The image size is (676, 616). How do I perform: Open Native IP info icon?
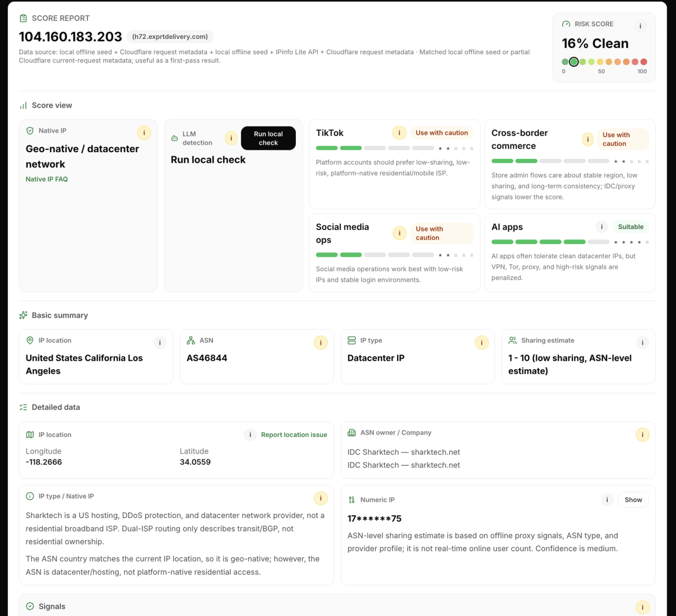(x=144, y=133)
